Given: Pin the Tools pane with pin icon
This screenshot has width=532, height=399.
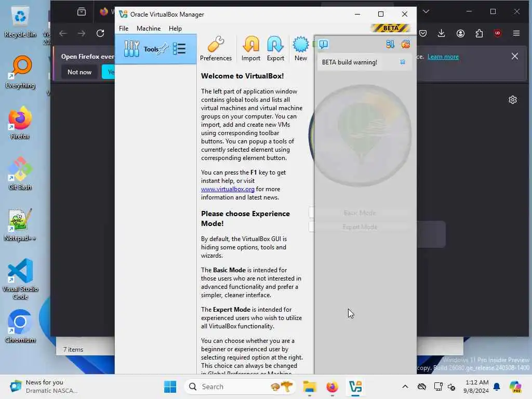Looking at the screenshot, I should click(x=164, y=48).
